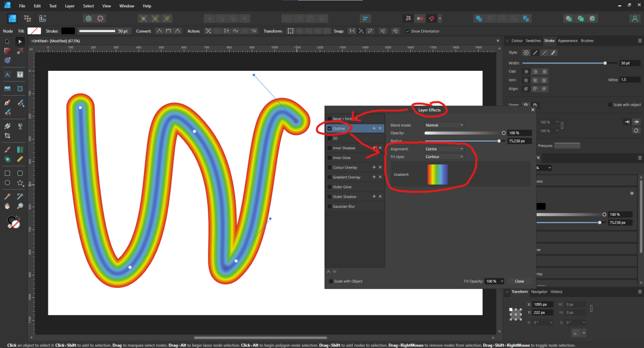Pick the Artistic Text tool
Viewport: 644px width, 348px height.
[x=7, y=75]
